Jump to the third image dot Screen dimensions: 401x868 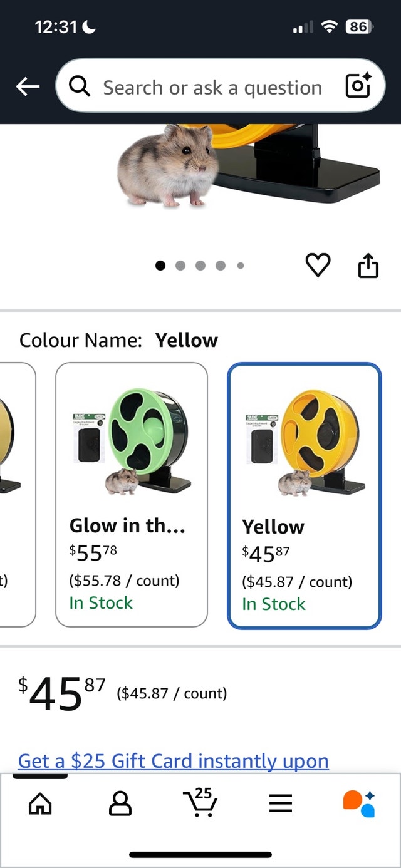point(200,266)
